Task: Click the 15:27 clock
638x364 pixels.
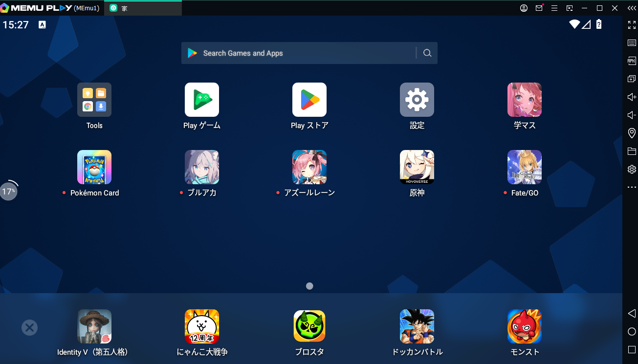Action: [16, 25]
